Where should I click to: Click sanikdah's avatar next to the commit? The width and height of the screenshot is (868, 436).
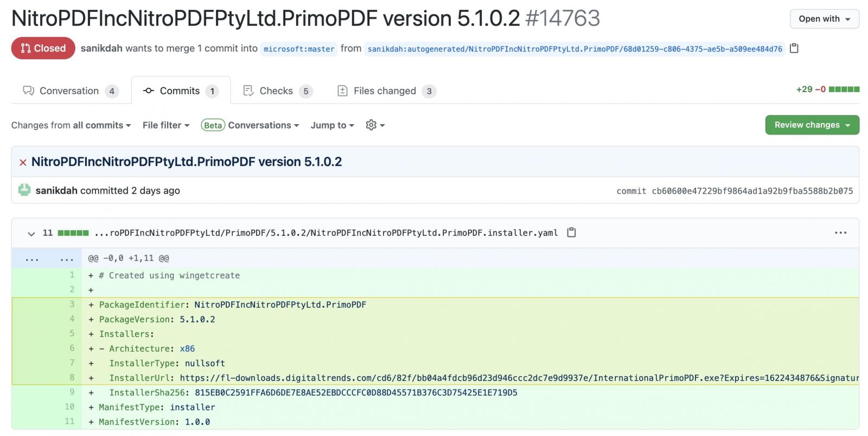point(24,190)
